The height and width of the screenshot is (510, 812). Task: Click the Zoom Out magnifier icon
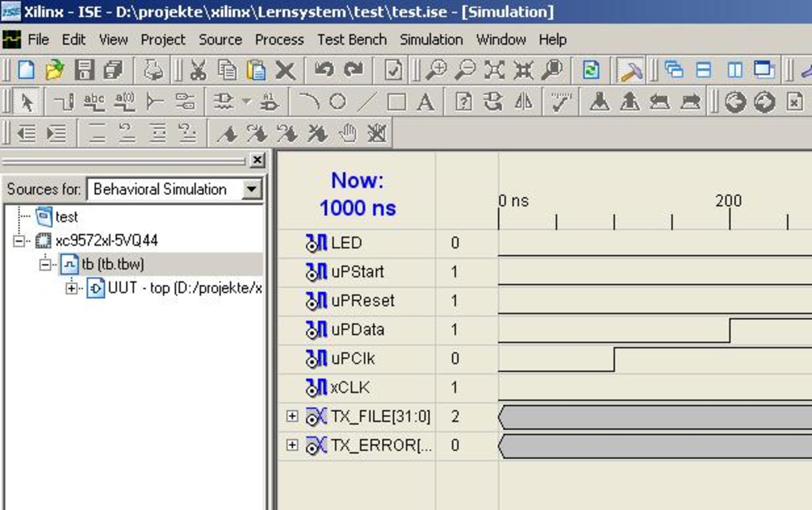tap(465, 70)
